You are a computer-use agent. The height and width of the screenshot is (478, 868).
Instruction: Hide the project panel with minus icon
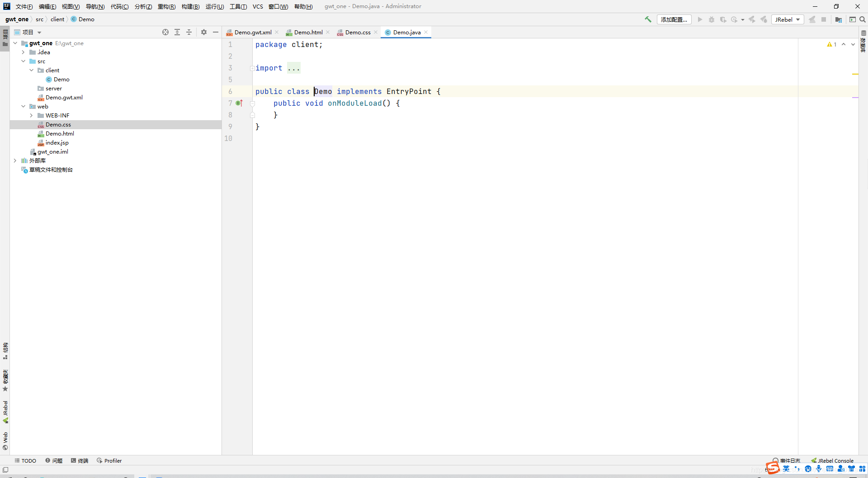[216, 32]
